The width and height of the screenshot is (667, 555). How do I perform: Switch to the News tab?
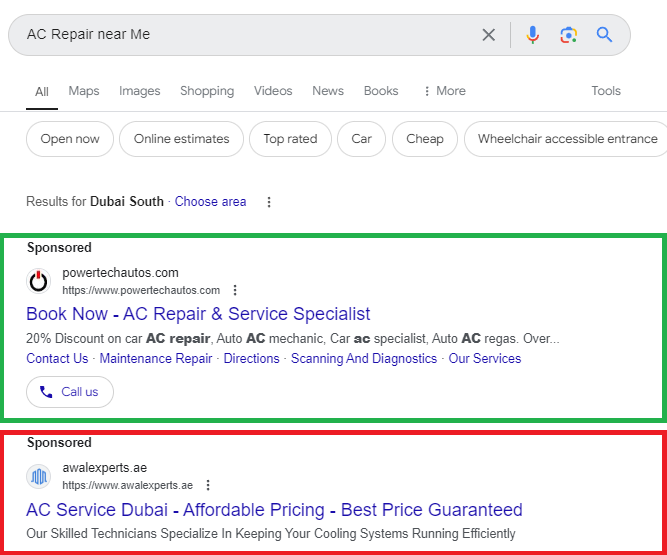pos(328,91)
